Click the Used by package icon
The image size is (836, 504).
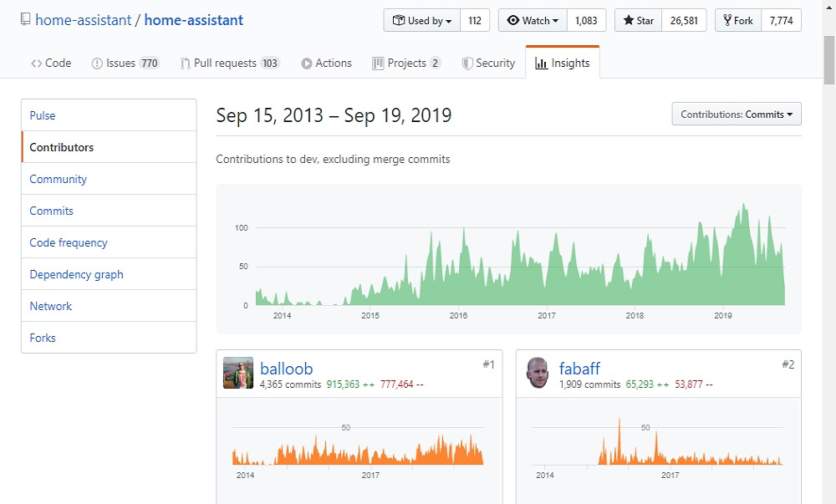pos(399,20)
